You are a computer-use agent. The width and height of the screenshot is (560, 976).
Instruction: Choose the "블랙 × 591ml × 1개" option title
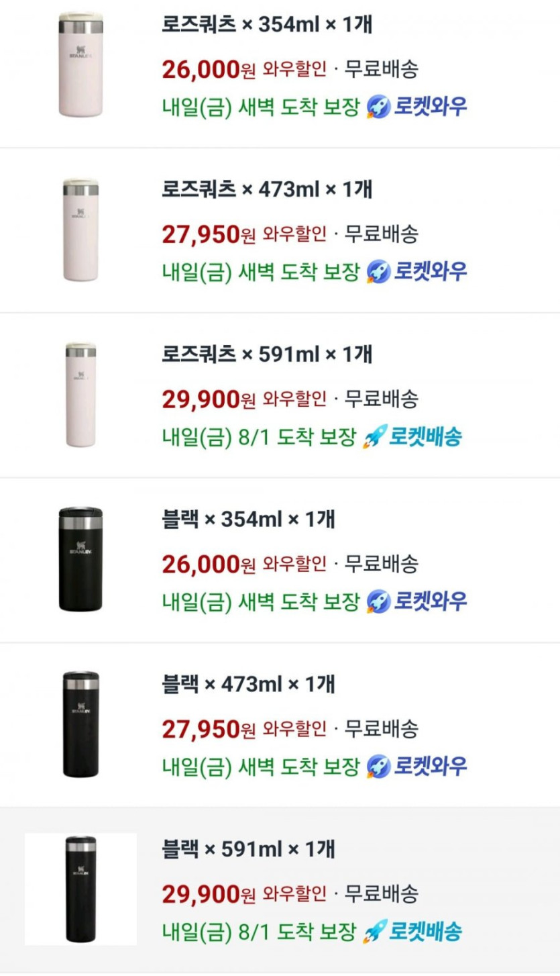click(248, 849)
